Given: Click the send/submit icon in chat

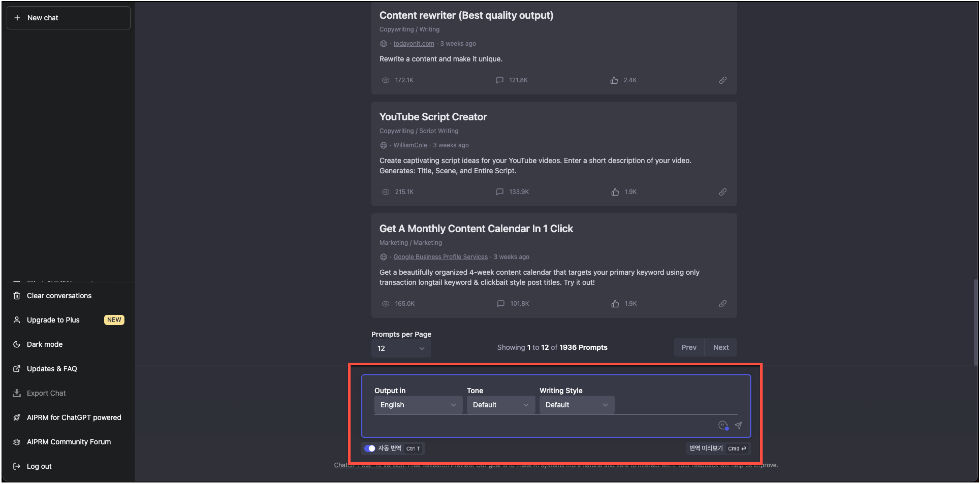Looking at the screenshot, I should coord(738,425).
